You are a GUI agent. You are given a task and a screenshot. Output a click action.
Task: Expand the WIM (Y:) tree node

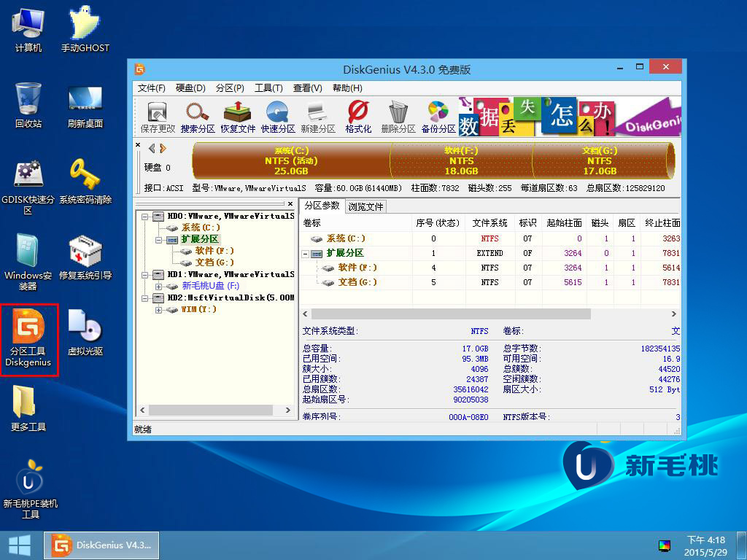click(x=158, y=310)
